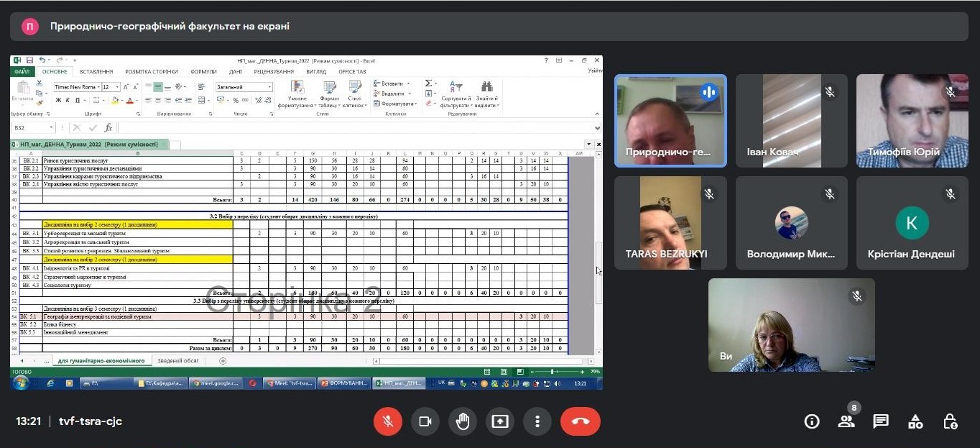The height and width of the screenshot is (448, 980).
Task: Open Умовне форматування conditional formatting
Action: tap(297, 94)
